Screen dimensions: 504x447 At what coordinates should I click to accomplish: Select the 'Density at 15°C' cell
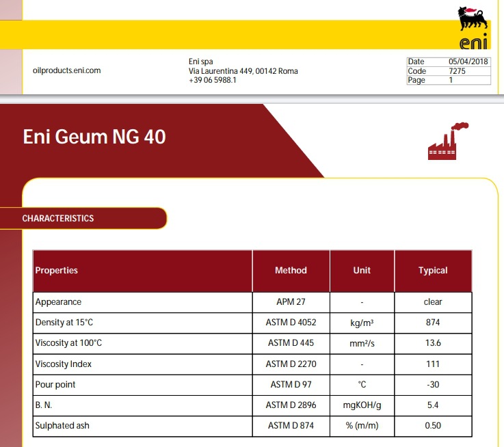[143, 323]
